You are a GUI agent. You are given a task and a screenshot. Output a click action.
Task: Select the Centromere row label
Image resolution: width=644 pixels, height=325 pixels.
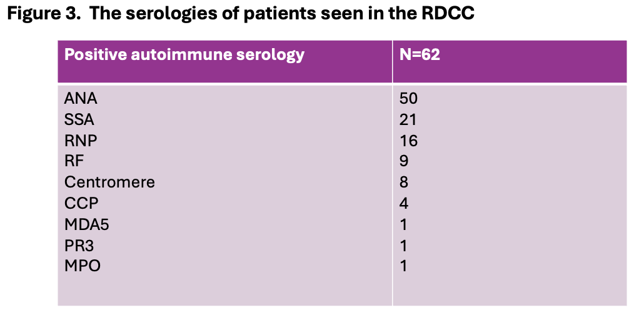(109, 182)
